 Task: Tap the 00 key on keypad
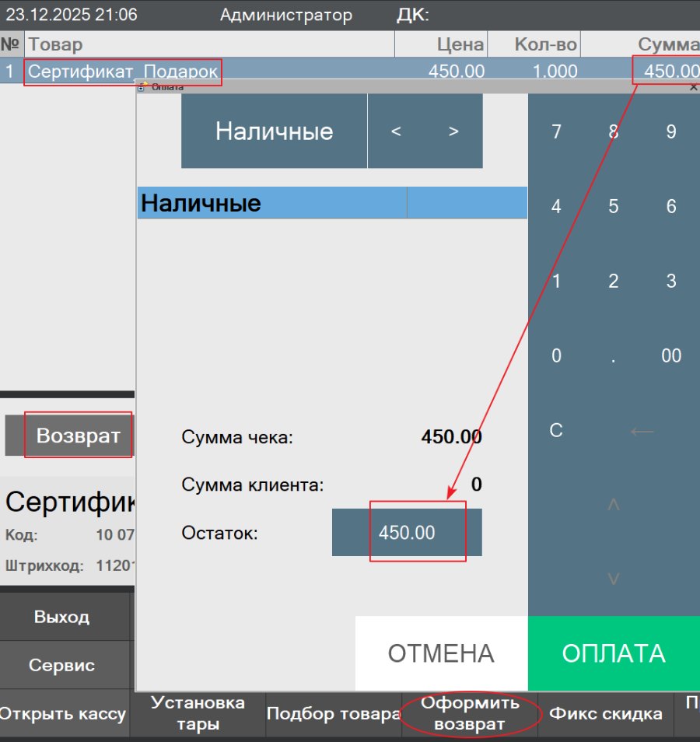[x=671, y=356]
